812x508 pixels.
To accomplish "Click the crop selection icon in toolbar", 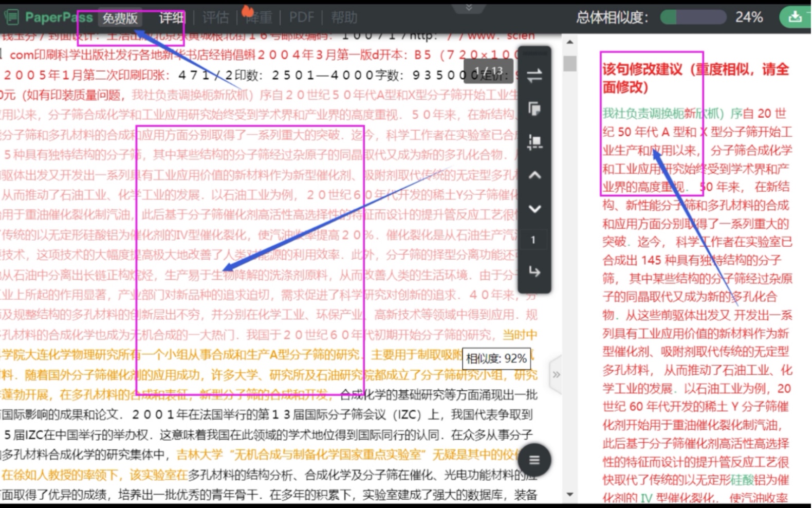I will click(x=534, y=142).
